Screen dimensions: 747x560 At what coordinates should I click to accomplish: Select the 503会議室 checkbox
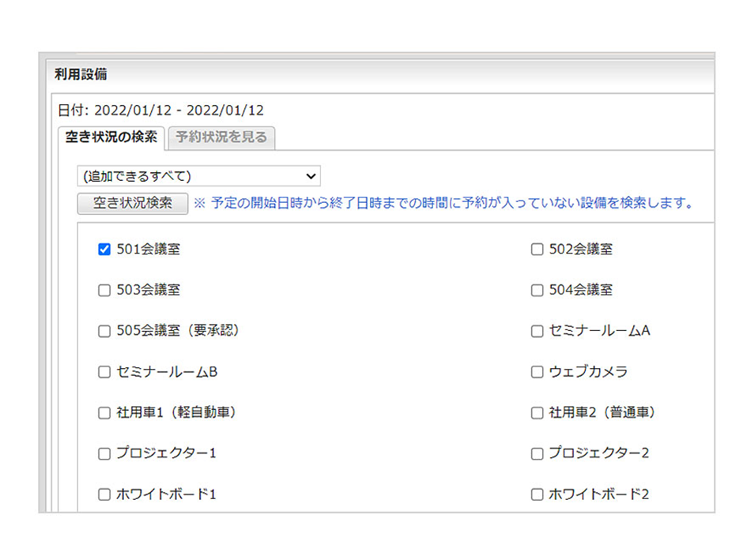[x=104, y=290]
